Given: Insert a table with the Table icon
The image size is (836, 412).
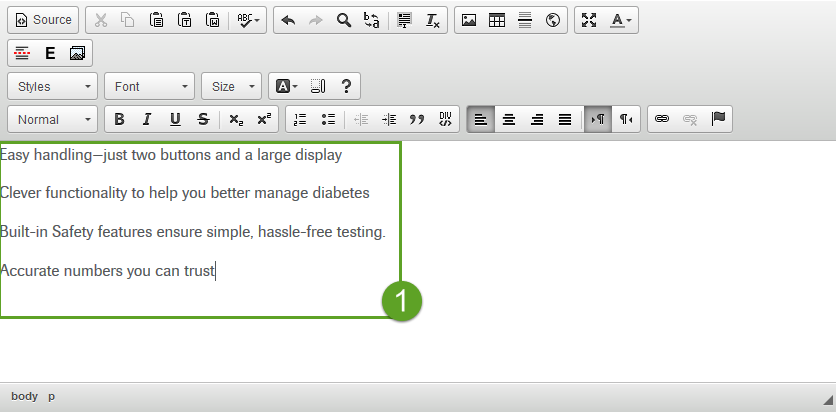Looking at the screenshot, I should coord(497,20).
